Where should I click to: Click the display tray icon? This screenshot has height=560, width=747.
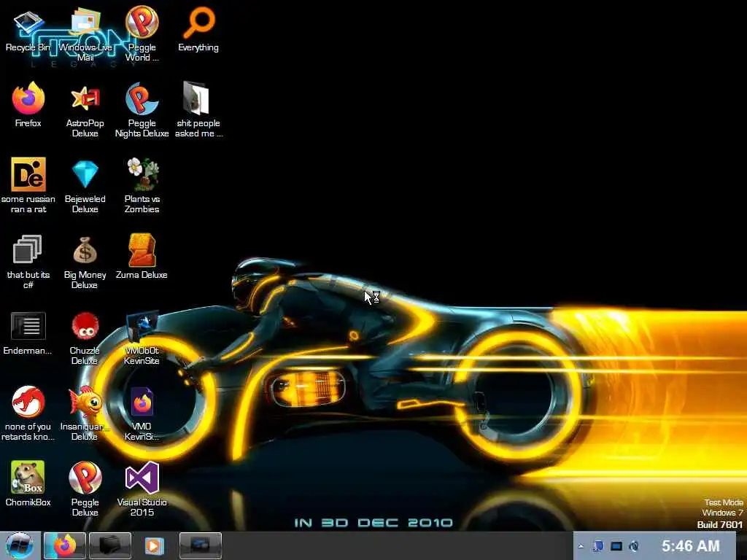point(616,546)
